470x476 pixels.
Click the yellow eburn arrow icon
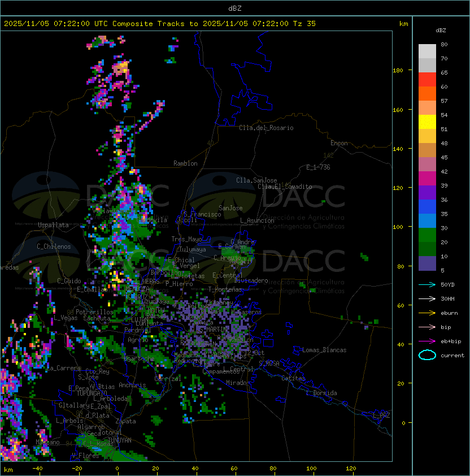tap(427, 313)
